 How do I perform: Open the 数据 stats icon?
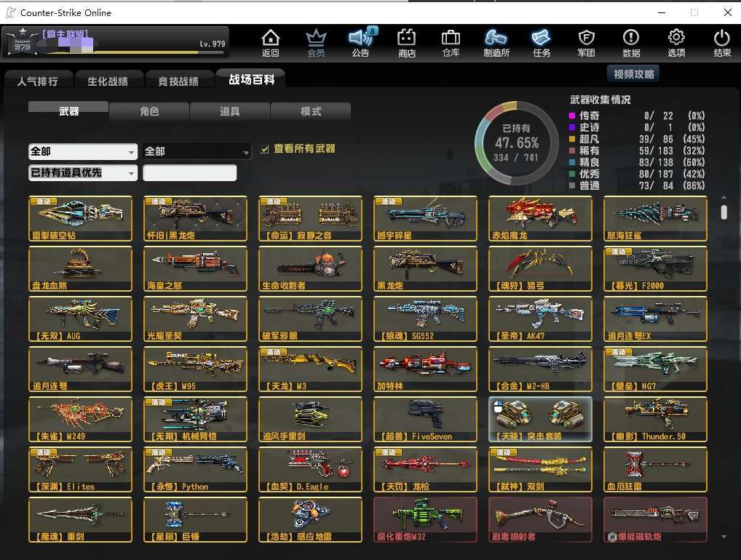pos(631,42)
